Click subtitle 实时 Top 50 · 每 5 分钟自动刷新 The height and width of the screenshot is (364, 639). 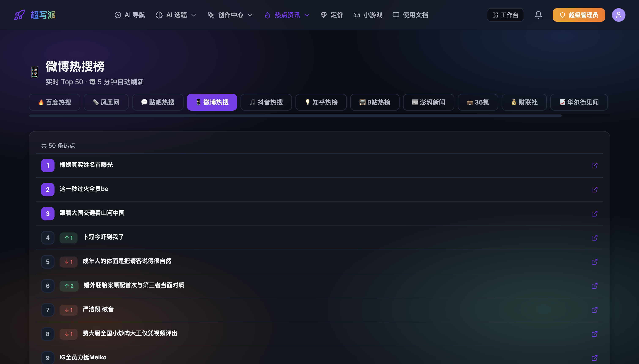pyautogui.click(x=95, y=82)
